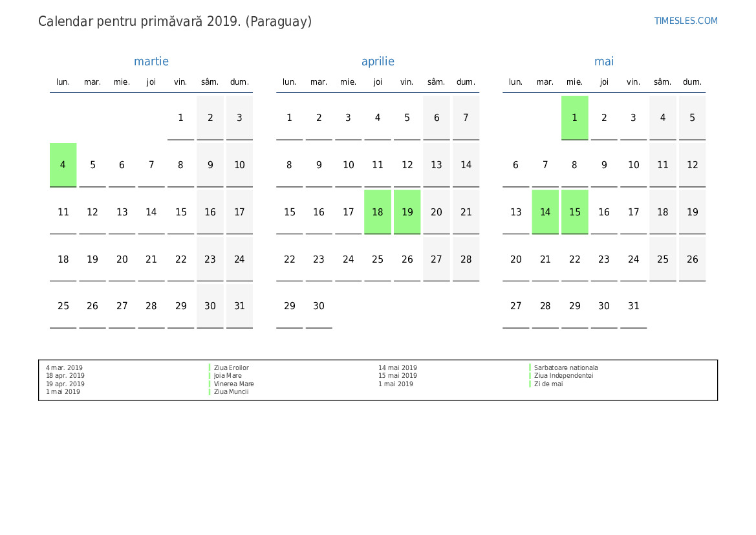Click highlighted 19 aprilie Vinerea Mare cell

(x=407, y=212)
